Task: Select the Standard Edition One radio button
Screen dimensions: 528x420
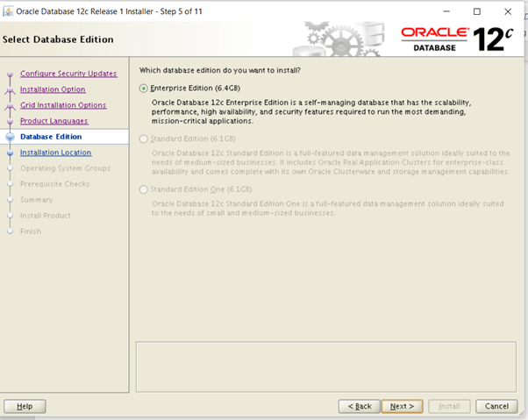Action: (145, 189)
